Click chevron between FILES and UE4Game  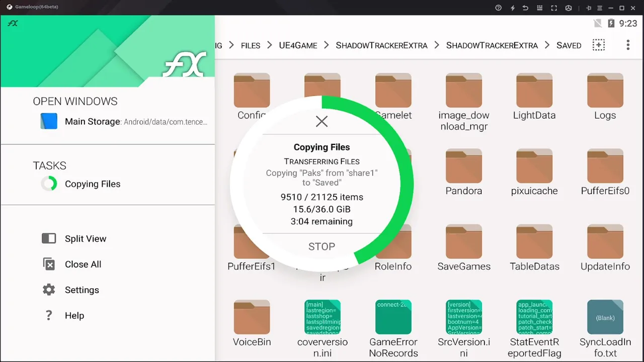click(x=270, y=45)
